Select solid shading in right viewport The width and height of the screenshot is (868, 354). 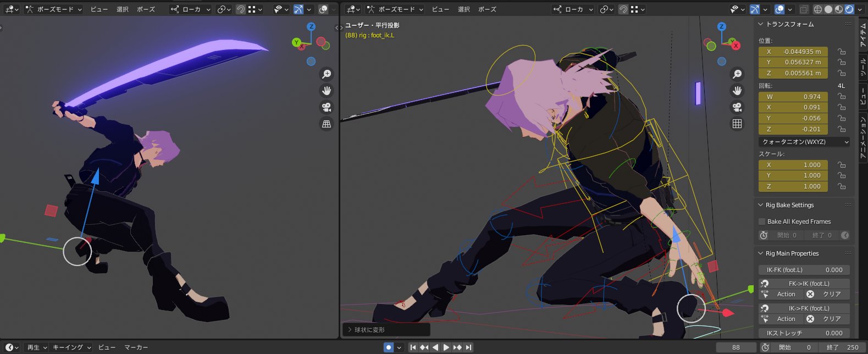[828, 9]
